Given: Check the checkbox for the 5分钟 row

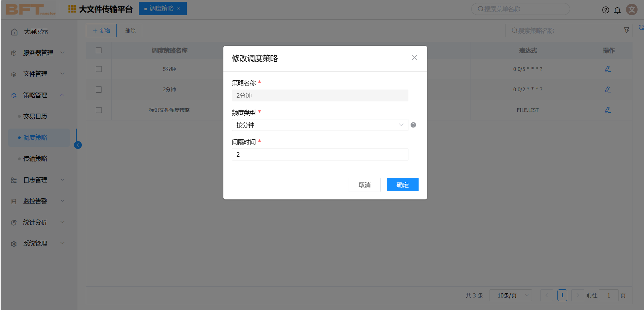Looking at the screenshot, I should 99,69.
